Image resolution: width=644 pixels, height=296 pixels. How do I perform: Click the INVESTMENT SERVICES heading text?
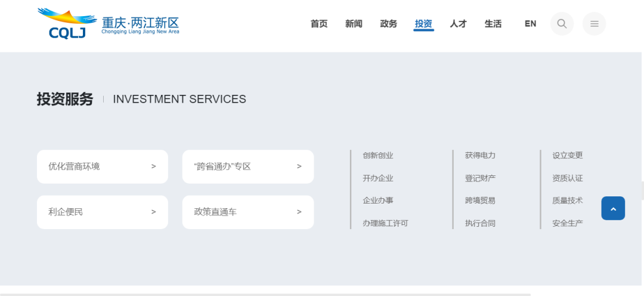[x=179, y=99]
